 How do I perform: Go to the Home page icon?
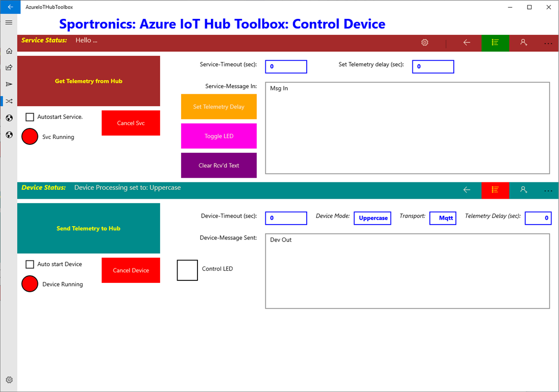click(x=9, y=51)
